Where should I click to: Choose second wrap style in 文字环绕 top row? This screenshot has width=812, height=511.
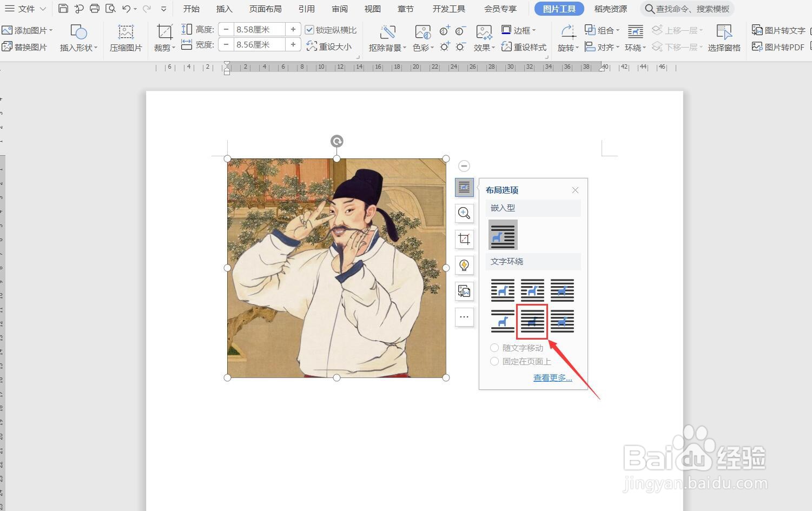(x=532, y=290)
